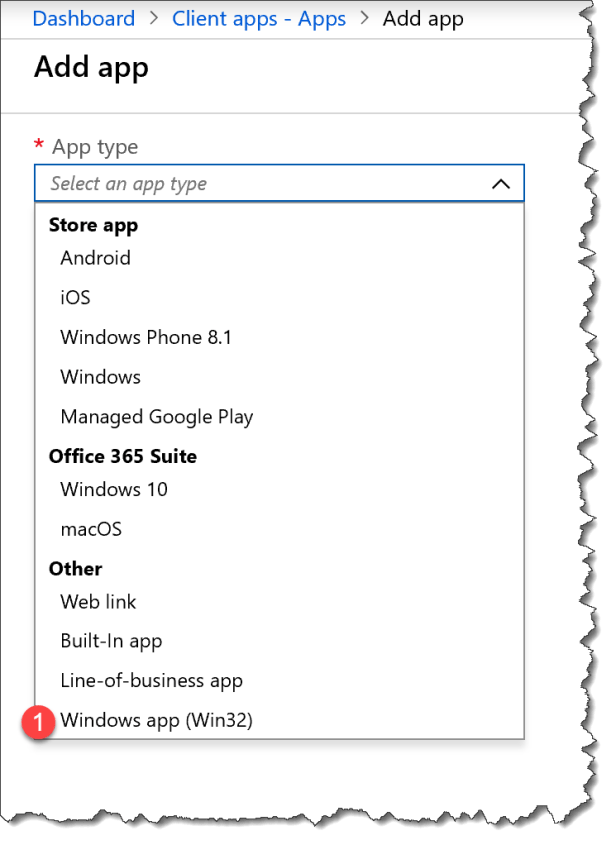This screenshot has height=845, width=616.
Task: Click the Office 365 Suite group header
Action: point(123,456)
